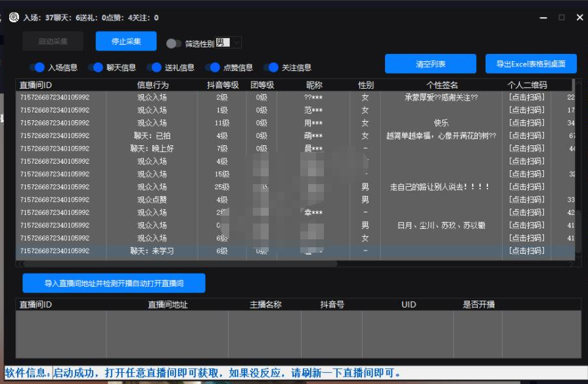Viewport: 588px width, 384px height.
Task: Click 导出Excel表格到桌面 button
Action: [531, 64]
